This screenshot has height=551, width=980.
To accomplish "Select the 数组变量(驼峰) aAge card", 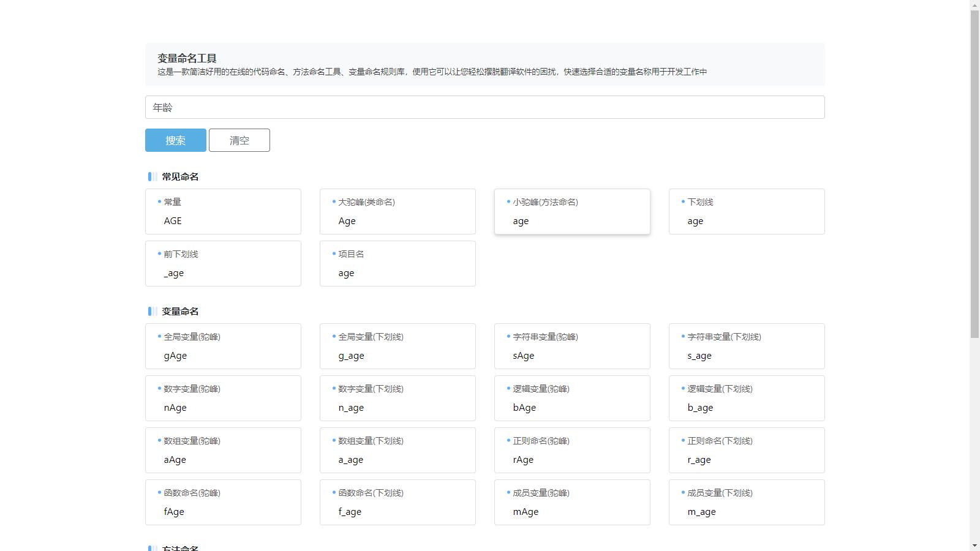I will [223, 451].
